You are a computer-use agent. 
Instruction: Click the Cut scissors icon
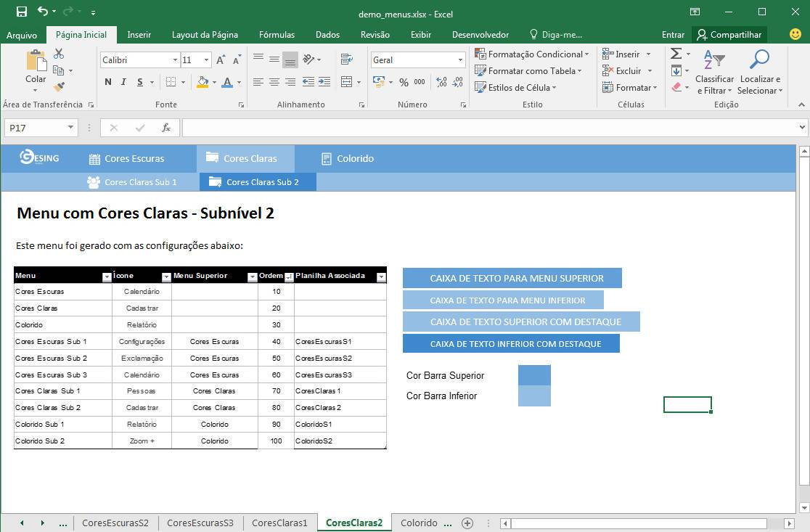59,54
